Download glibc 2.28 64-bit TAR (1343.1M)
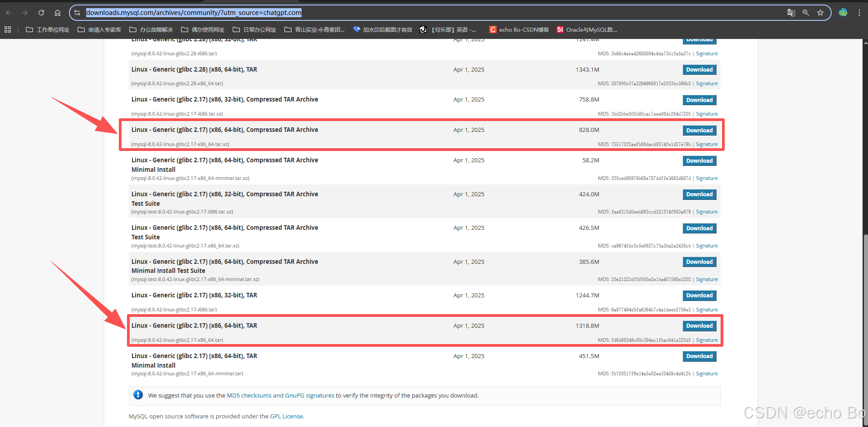Screen dimensions: 868x427 coord(699,70)
